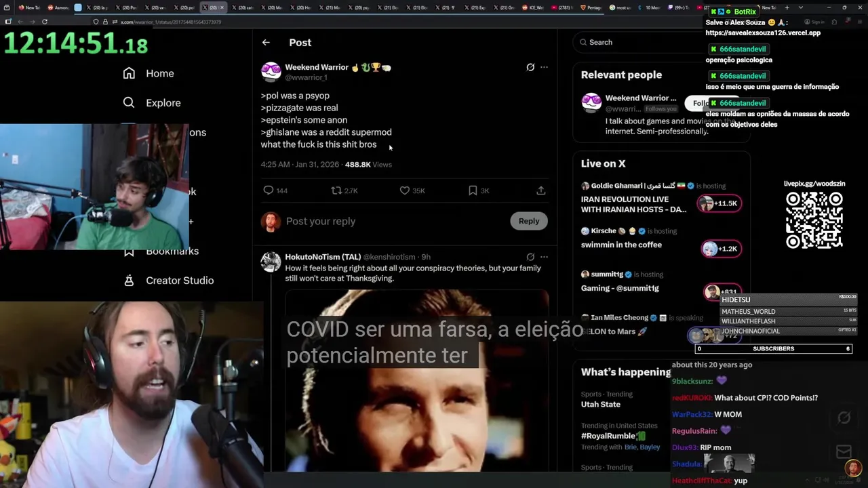This screenshot has width=868, height=488.
Task: Open Weekend Warrior in Relevant people
Action: coord(641,98)
